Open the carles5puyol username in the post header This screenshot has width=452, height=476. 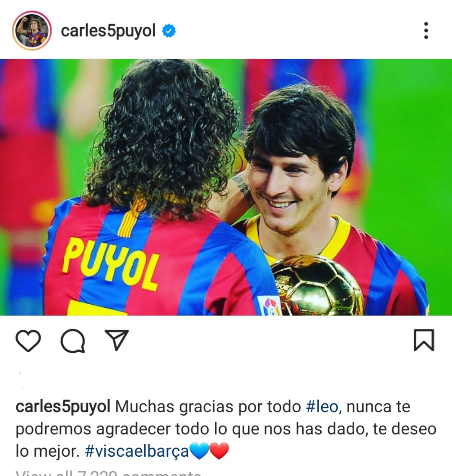point(108,31)
